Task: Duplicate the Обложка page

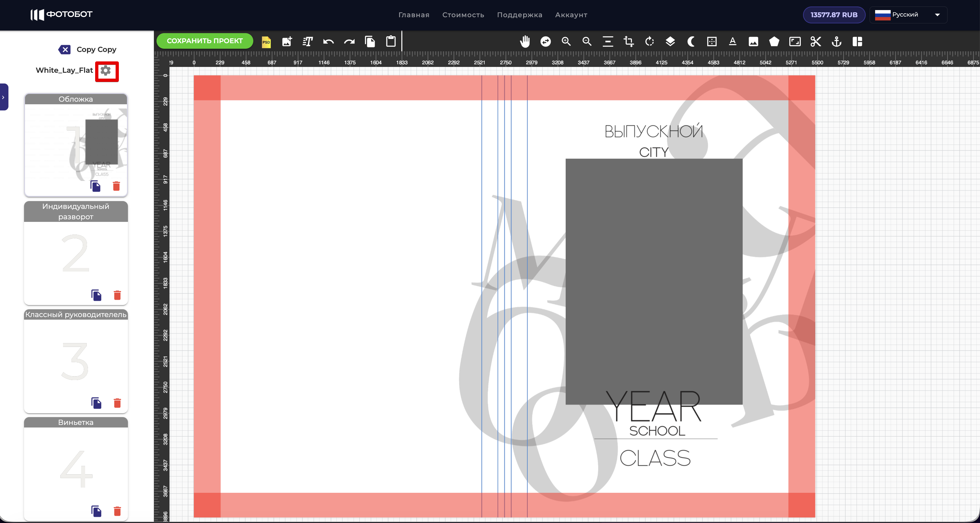Action: (x=95, y=186)
